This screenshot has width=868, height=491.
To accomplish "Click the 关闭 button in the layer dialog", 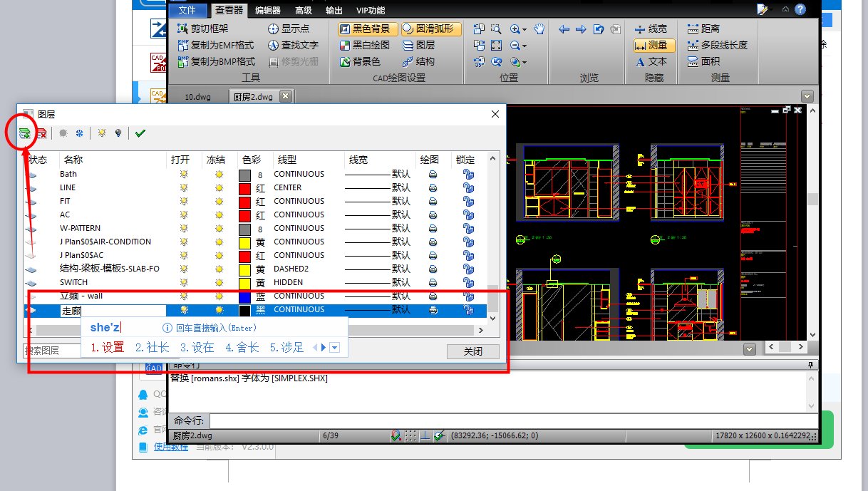I will tap(472, 351).
